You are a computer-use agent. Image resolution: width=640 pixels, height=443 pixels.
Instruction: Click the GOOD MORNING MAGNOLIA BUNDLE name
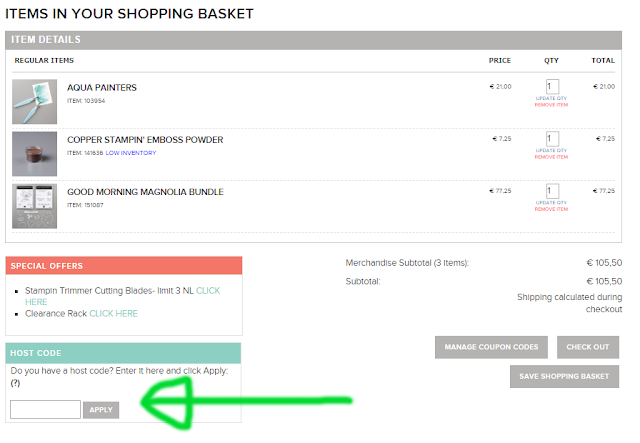pos(145,192)
